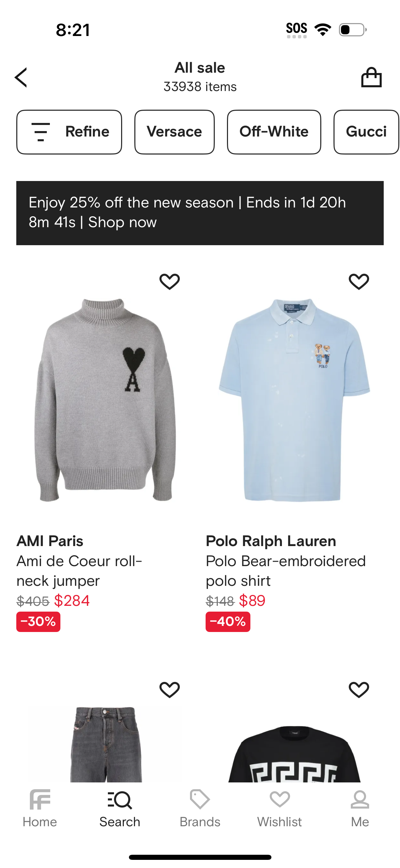Screen dimensions: 400x868
Task: Select the Polo Bear-embroidered polo shirt title
Action: [286, 571]
